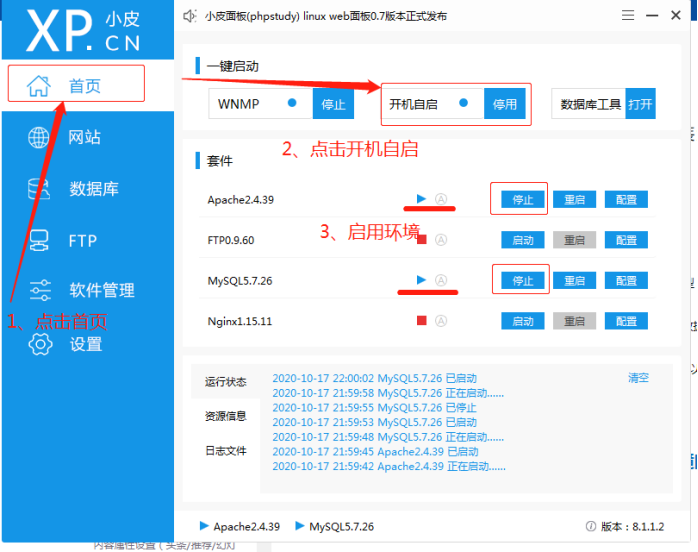Click the 清空 link to clear logs
Viewport: 698px width, 552px height.
pos(638,378)
